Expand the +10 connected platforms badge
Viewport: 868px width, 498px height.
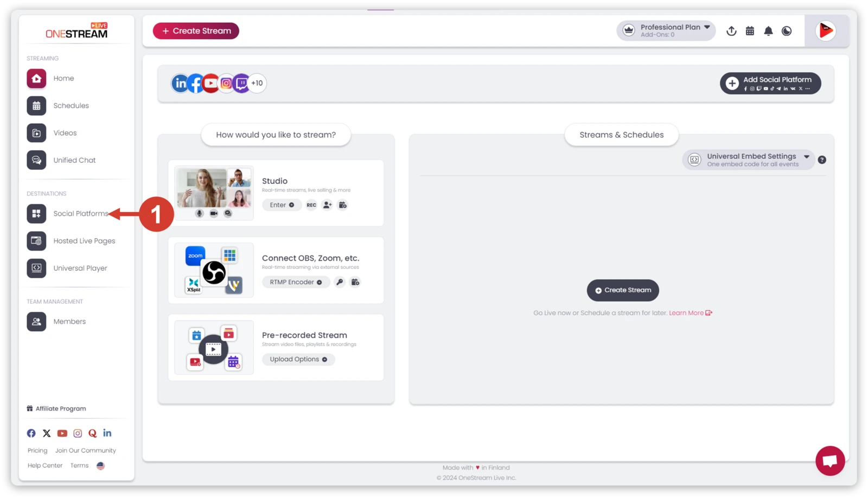point(257,84)
